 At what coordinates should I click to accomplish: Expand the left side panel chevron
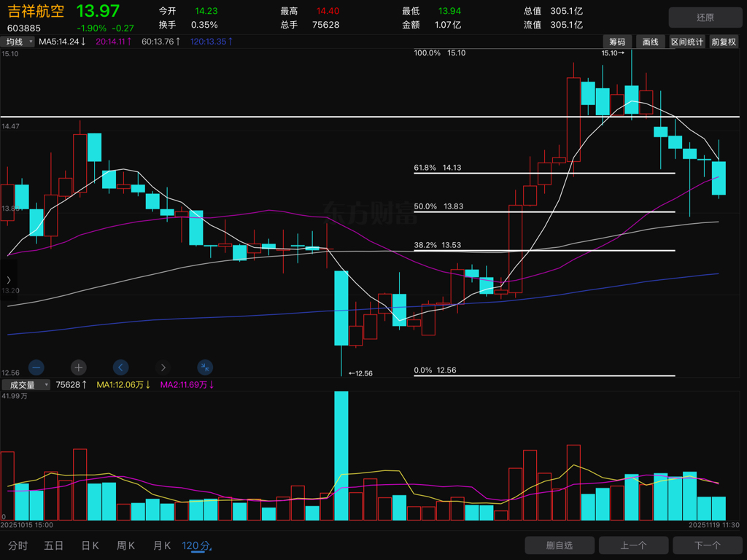click(9, 280)
